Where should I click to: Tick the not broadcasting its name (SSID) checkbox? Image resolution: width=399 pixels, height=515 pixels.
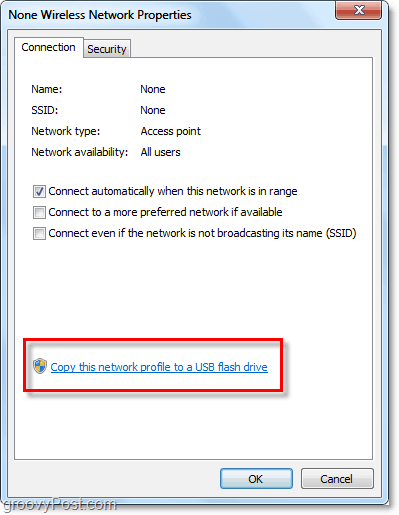pos(39,233)
